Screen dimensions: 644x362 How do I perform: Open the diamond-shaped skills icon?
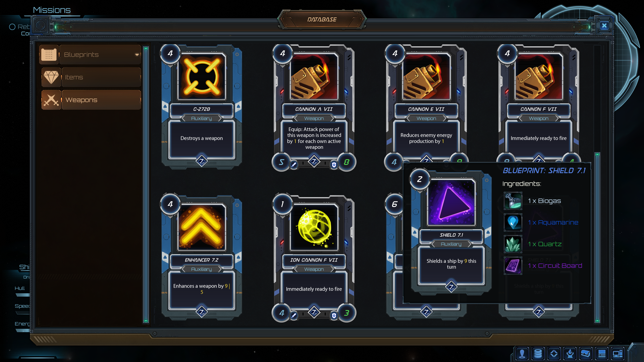(x=554, y=354)
